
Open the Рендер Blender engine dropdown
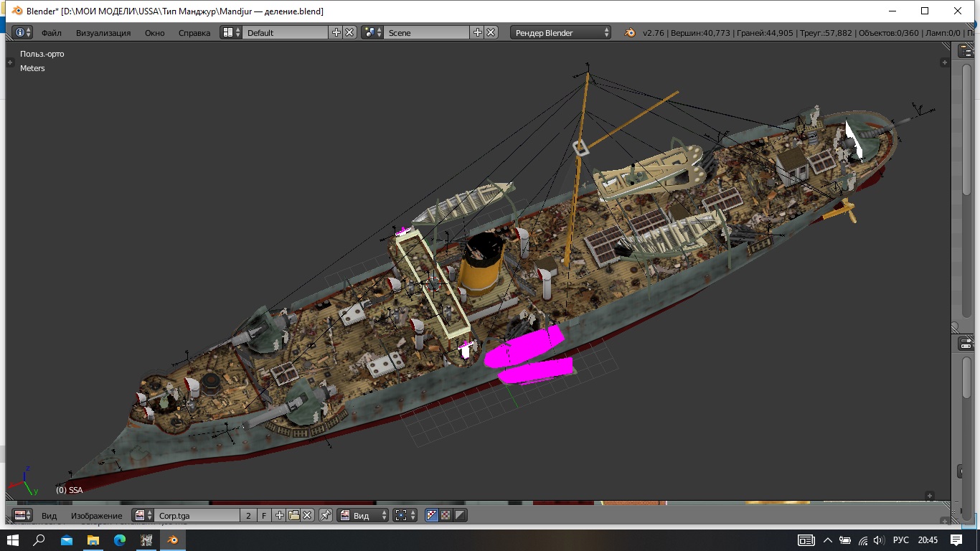click(560, 32)
